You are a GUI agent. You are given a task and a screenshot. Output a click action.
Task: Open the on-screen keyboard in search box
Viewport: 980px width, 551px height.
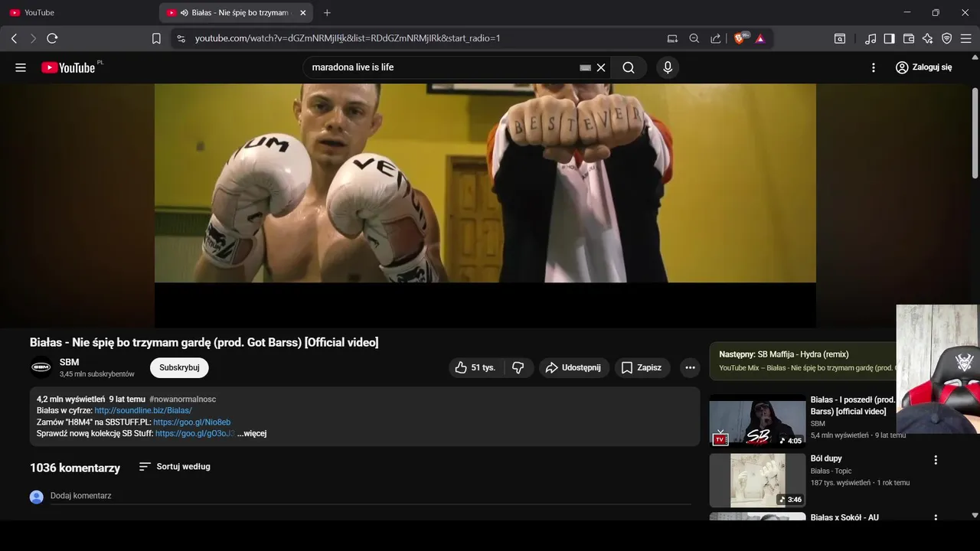[586, 67]
